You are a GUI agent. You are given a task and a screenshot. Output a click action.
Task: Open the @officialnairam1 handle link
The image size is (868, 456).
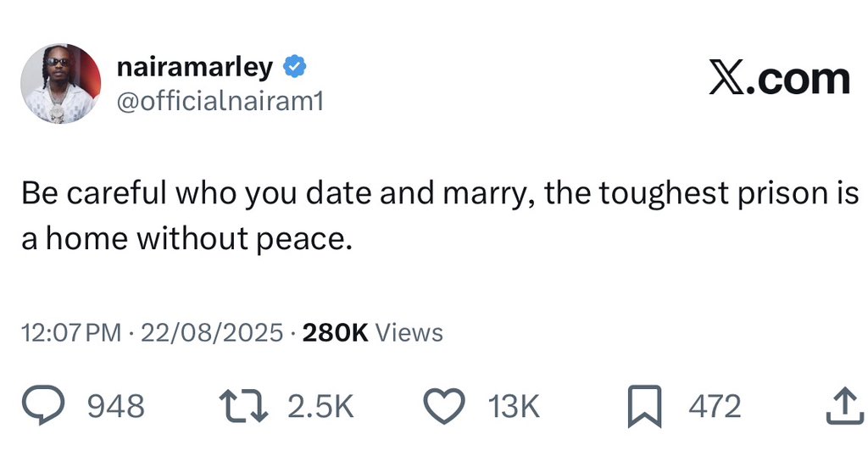tap(217, 103)
